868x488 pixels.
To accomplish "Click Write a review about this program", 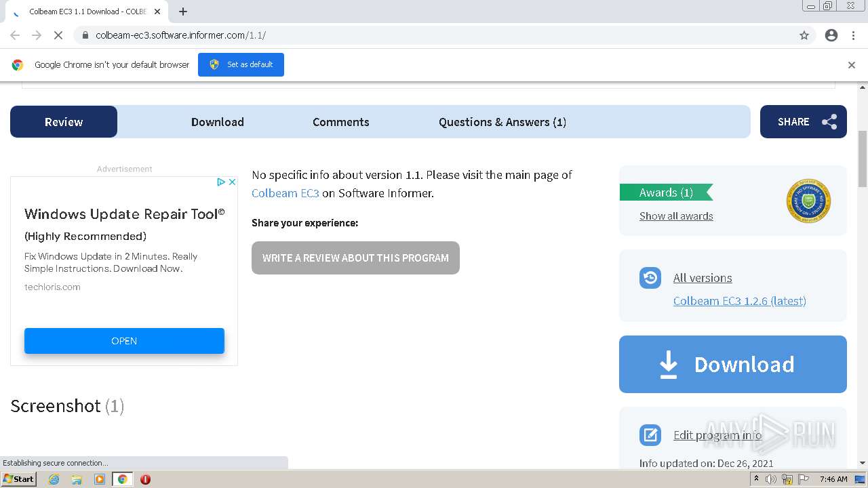I will pos(355,258).
